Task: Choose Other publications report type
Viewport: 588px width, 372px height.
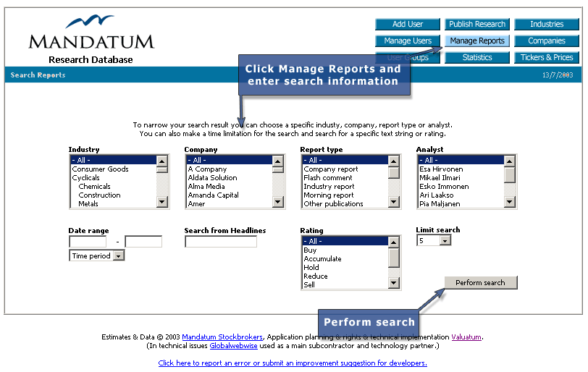Action: 345,203
